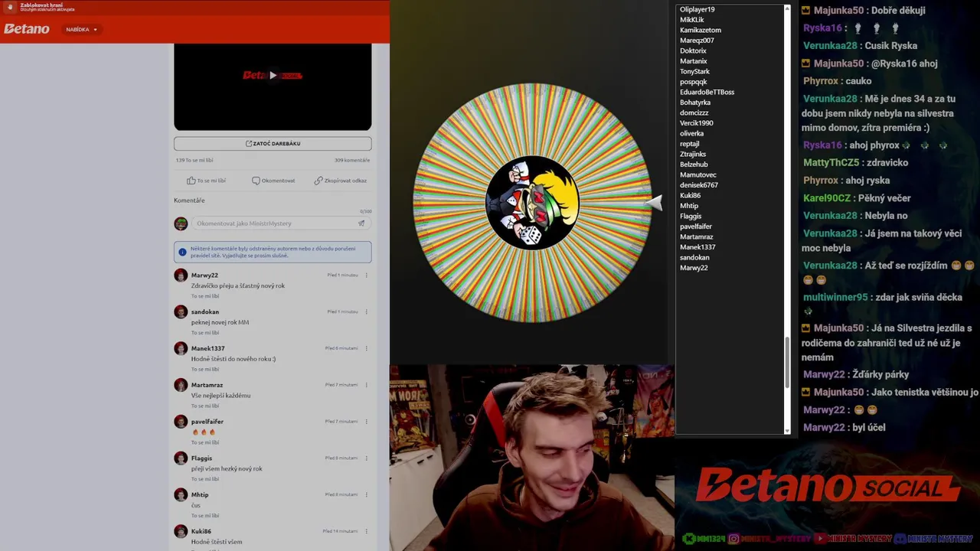Click the MinistrMystery avatar beside comment field
The image size is (980, 551).
click(181, 223)
